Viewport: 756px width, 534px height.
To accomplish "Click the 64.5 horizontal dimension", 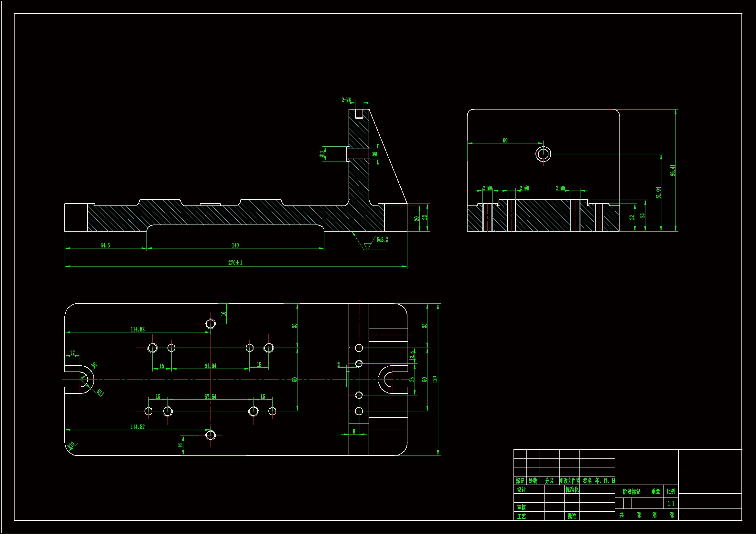I will point(105,245).
